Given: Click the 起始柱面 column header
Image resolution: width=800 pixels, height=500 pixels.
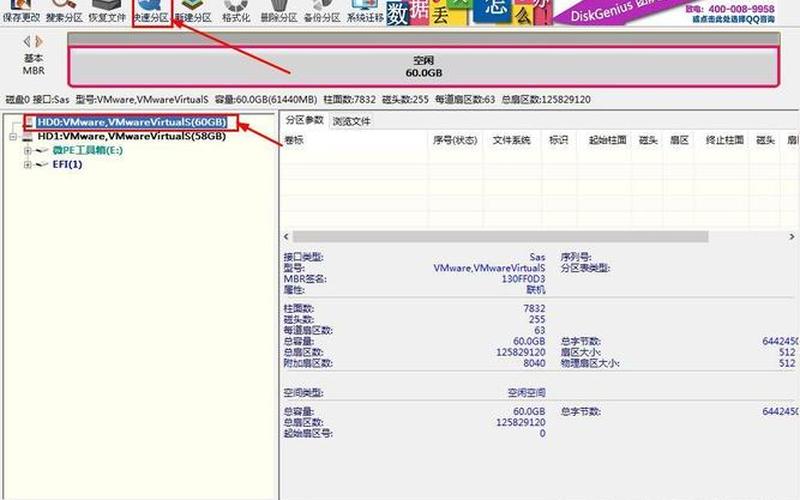Looking at the screenshot, I should (x=607, y=140).
